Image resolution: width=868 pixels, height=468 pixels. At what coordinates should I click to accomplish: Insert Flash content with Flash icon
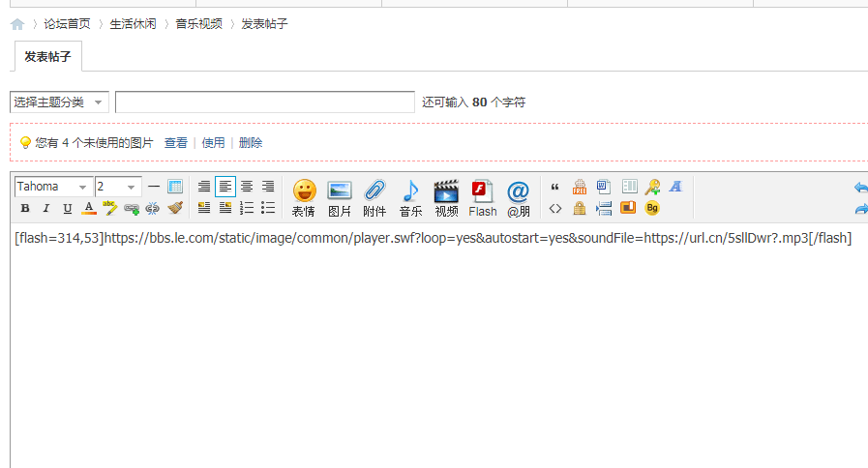coord(483,198)
